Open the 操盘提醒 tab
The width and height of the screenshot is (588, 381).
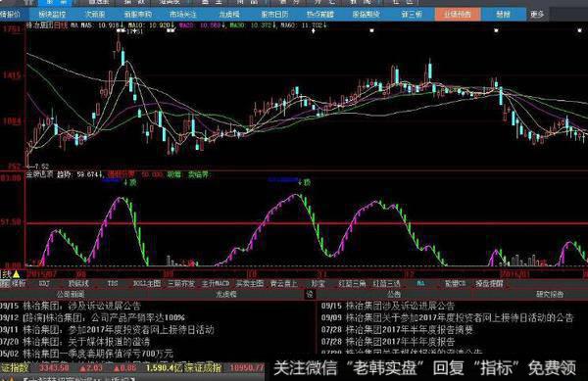point(489,284)
